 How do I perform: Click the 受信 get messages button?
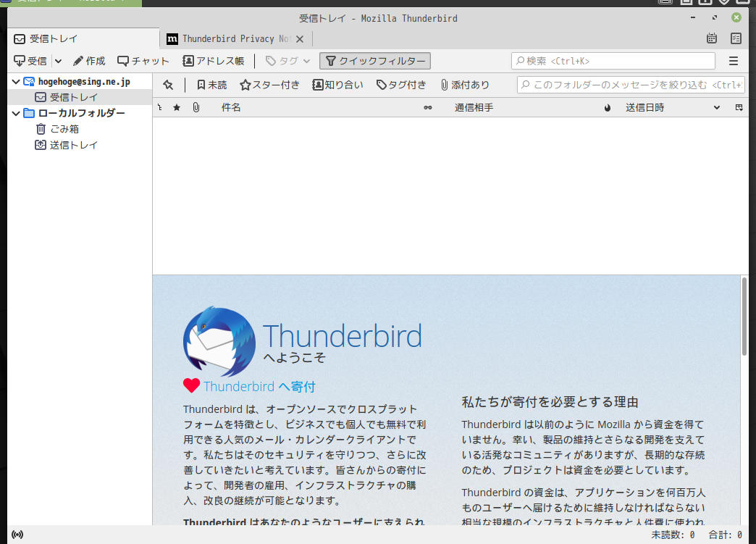tap(30, 61)
